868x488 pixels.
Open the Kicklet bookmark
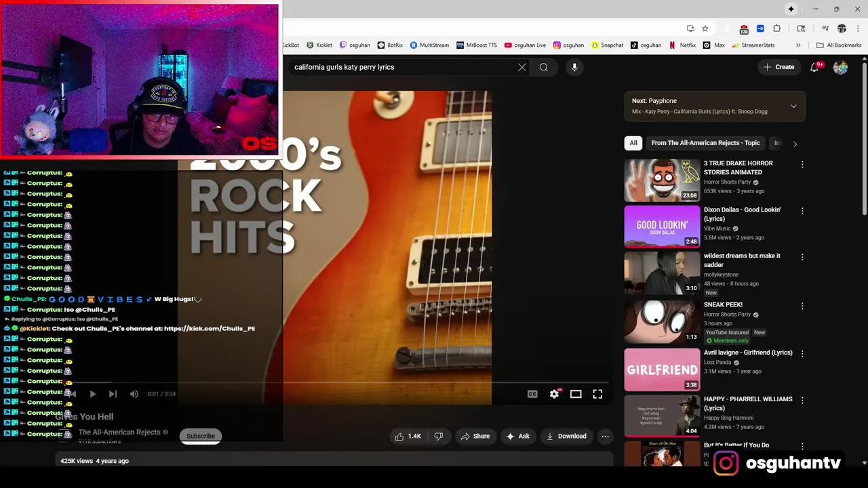pos(319,45)
